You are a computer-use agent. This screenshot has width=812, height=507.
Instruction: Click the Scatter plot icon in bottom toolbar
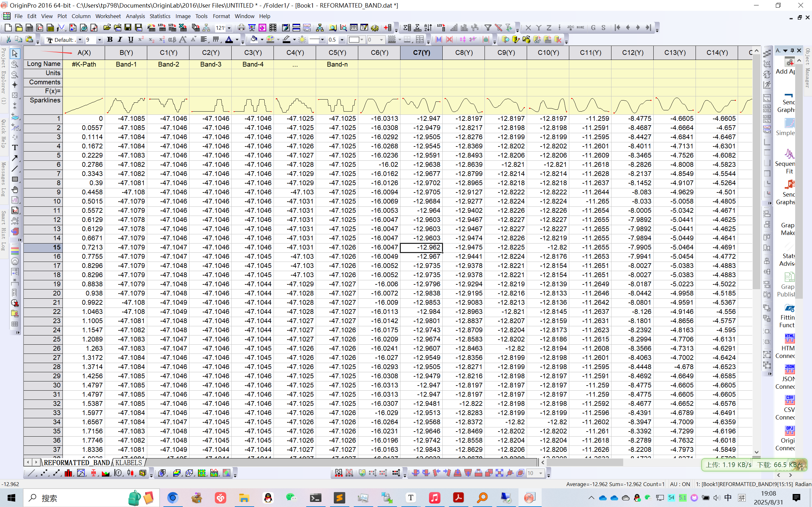(x=44, y=473)
